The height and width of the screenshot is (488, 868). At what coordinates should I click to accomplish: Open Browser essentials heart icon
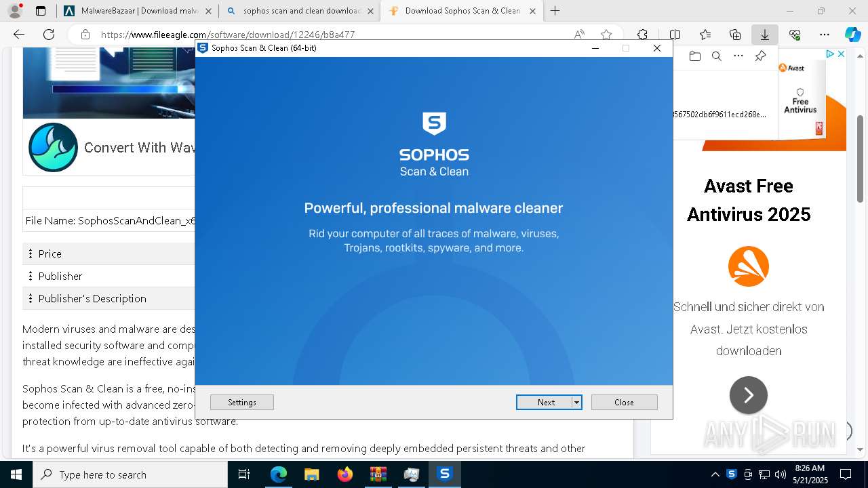(x=795, y=35)
